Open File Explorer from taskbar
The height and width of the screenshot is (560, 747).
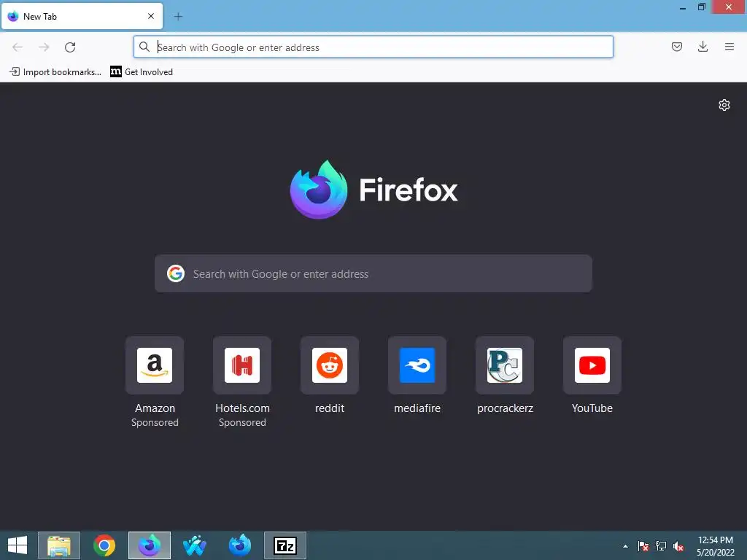59,545
